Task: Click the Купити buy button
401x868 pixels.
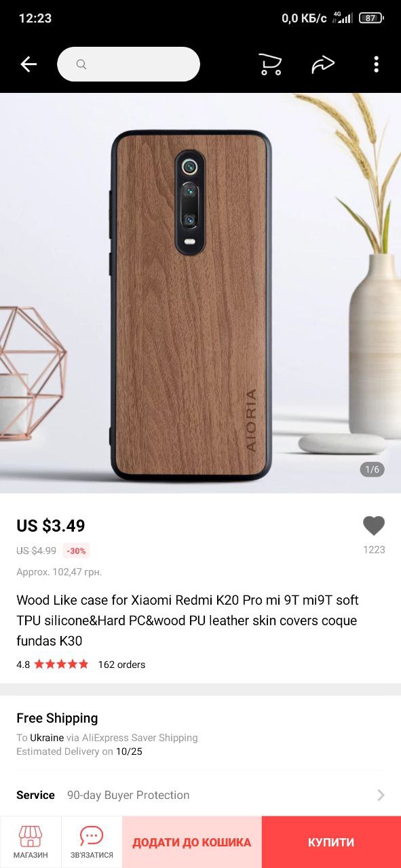Action: (331, 842)
